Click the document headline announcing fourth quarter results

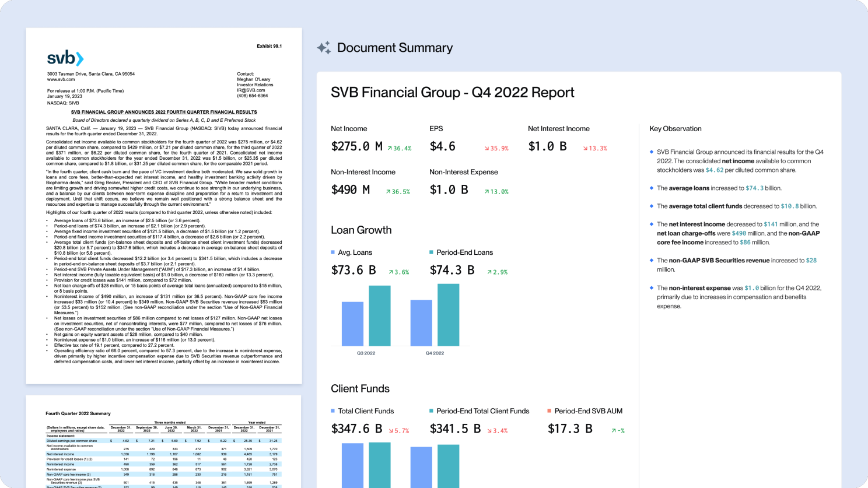tap(164, 112)
